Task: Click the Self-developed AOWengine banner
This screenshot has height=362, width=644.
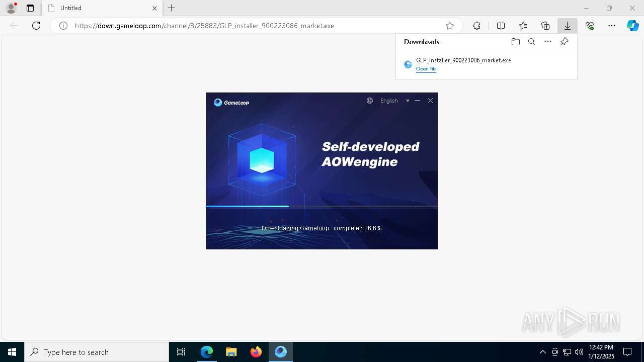Action: [371, 154]
